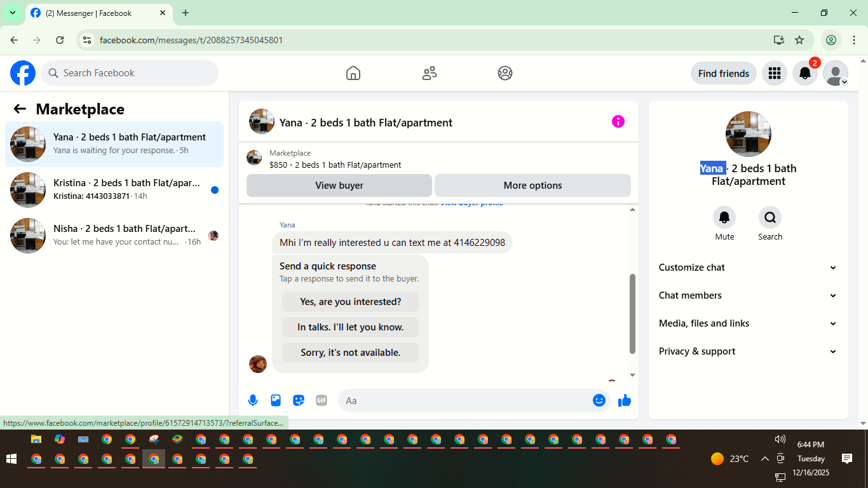The image size is (868, 488).
Task: Open the Windows notification center icon
Action: click(x=847, y=459)
